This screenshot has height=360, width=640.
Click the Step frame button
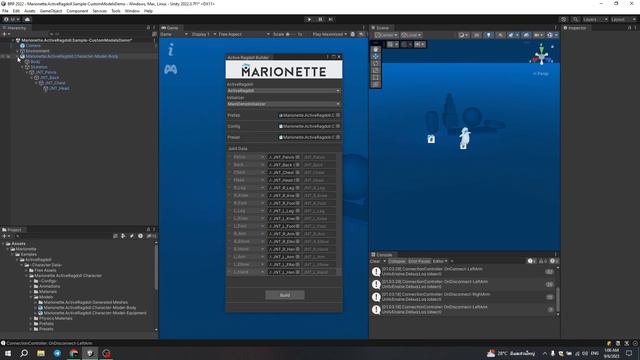click(x=331, y=19)
